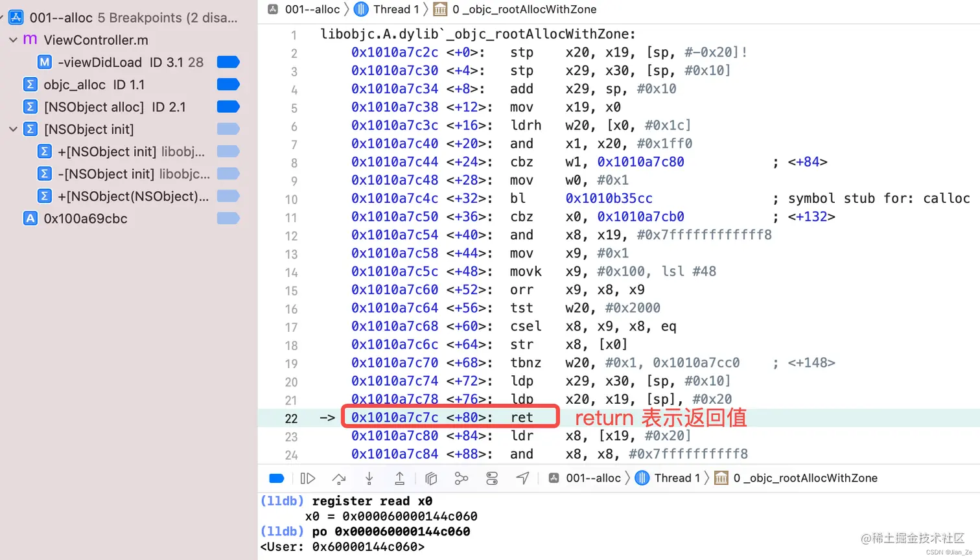Viewport: 980px width, 560px height.
Task: Enable the 0x100a69cbc address breakpoint toggle
Action: (228, 218)
